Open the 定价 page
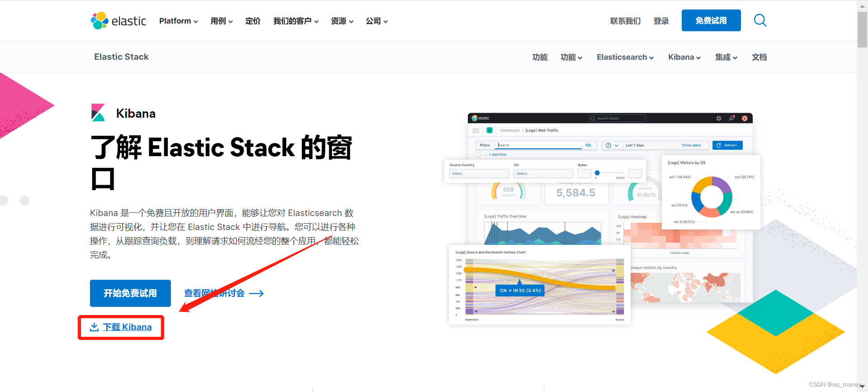The width and height of the screenshot is (868, 392). coord(253,21)
